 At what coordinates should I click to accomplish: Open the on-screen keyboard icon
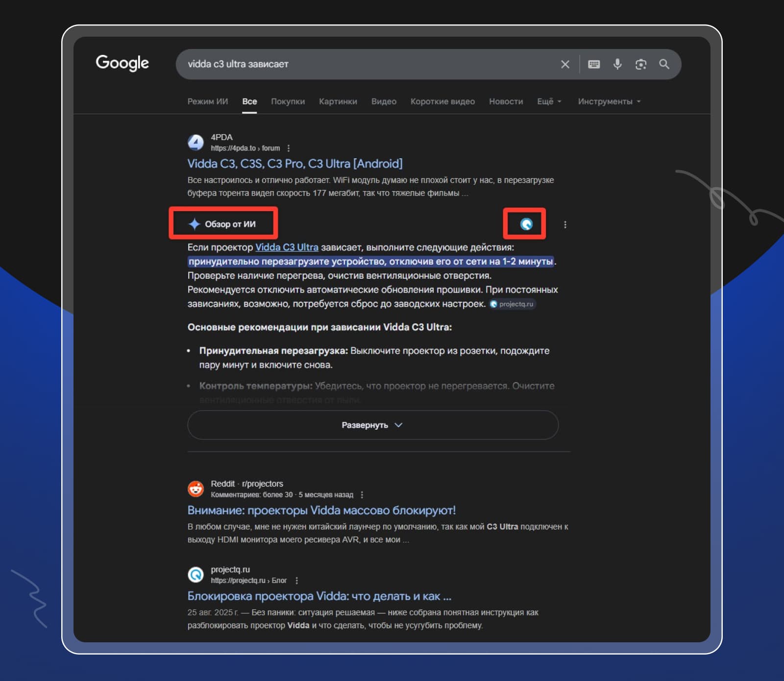click(x=594, y=64)
